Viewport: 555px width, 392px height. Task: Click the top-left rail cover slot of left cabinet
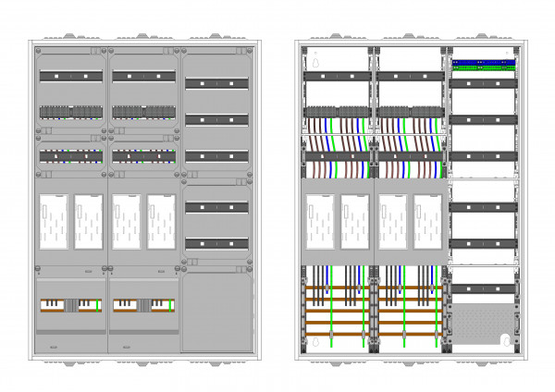pyautogui.click(x=71, y=75)
